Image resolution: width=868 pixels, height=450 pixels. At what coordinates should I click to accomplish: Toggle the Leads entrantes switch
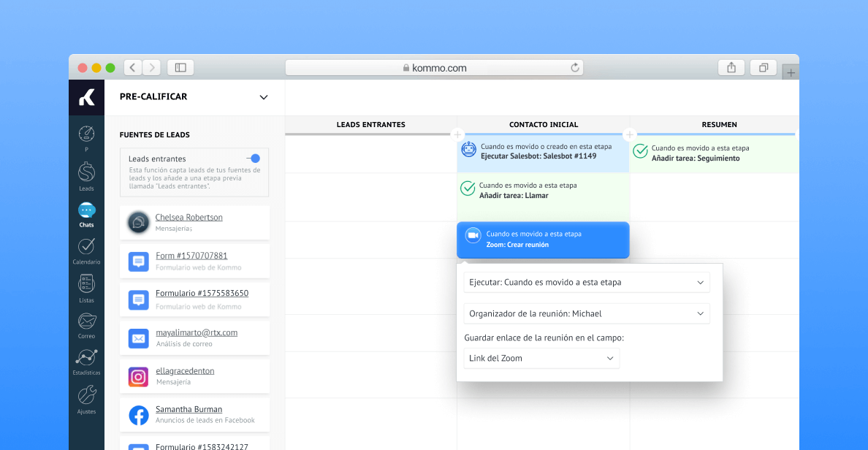point(253,159)
